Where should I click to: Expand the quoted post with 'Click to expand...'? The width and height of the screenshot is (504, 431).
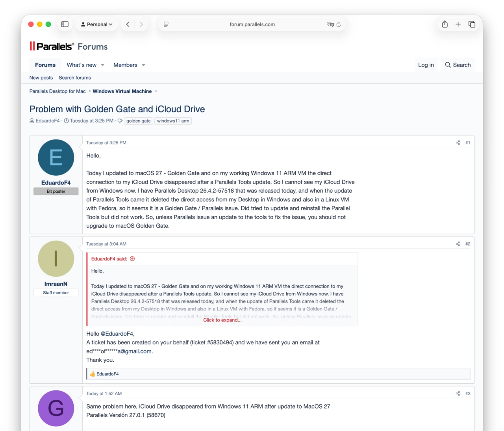coord(222,320)
